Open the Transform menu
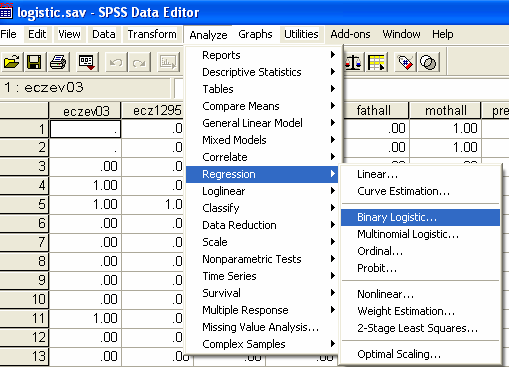Viewport: 509px width, 367px height. [x=152, y=34]
